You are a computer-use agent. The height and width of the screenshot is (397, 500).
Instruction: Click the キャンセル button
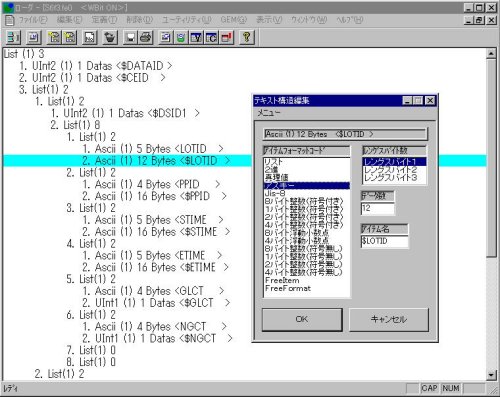click(x=389, y=319)
